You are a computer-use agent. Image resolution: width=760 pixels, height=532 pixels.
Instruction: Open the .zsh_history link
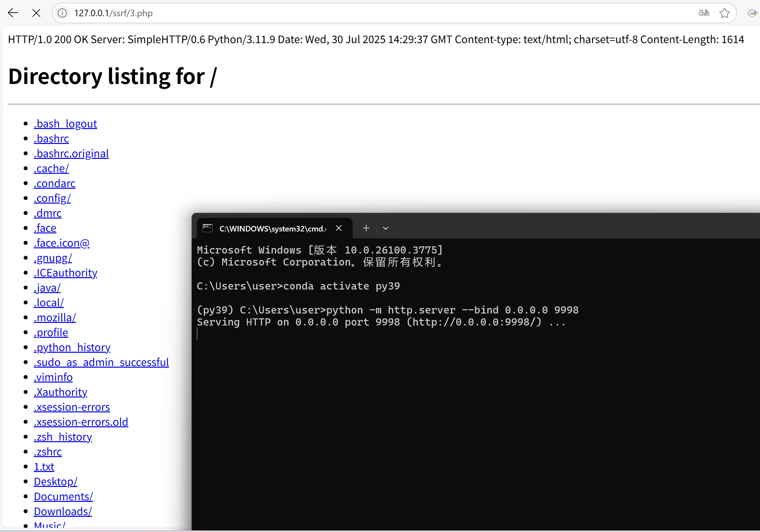click(63, 436)
